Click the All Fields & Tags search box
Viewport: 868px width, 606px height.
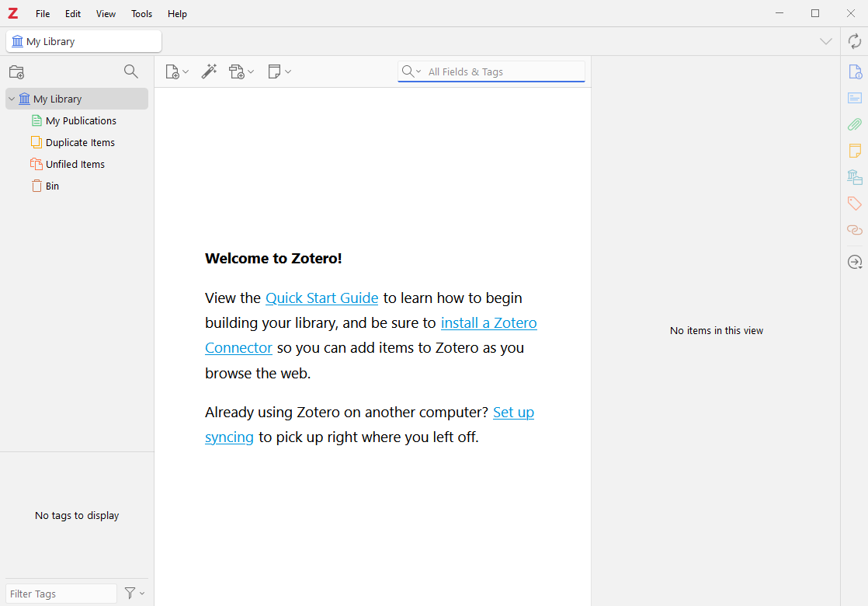click(x=501, y=71)
